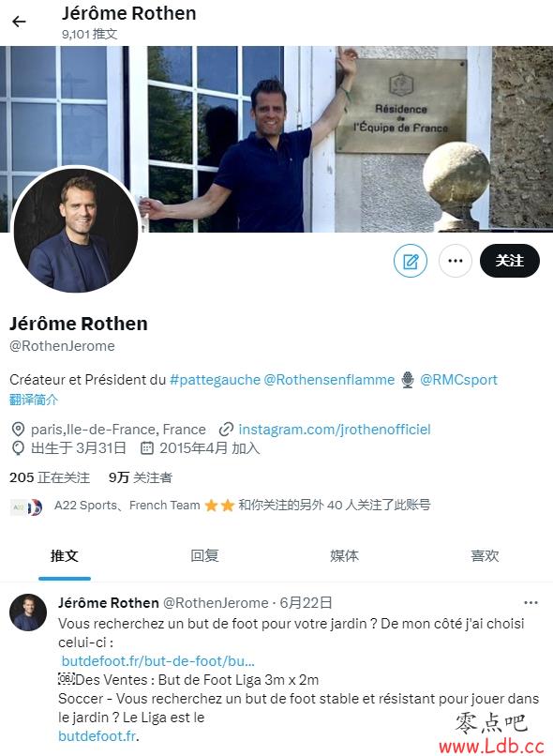
Task: Open the @RMCsport mention link
Action: click(458, 380)
